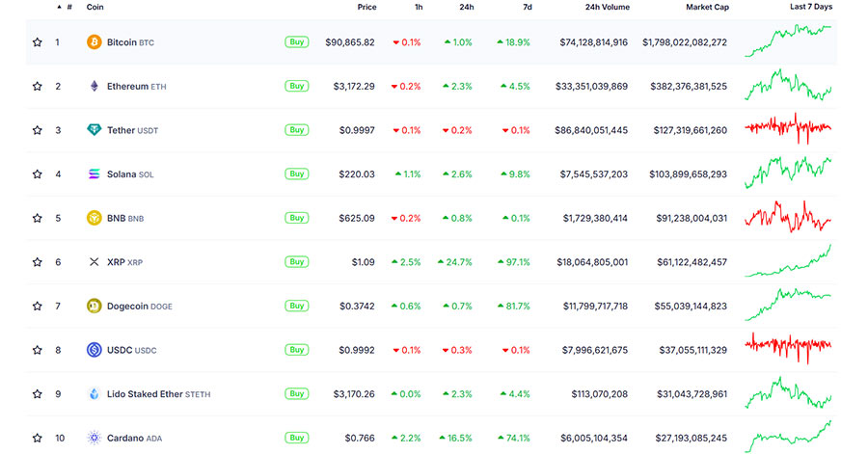The image size is (868, 454).
Task: Sort by the Market Cap column header
Action: [x=707, y=7]
